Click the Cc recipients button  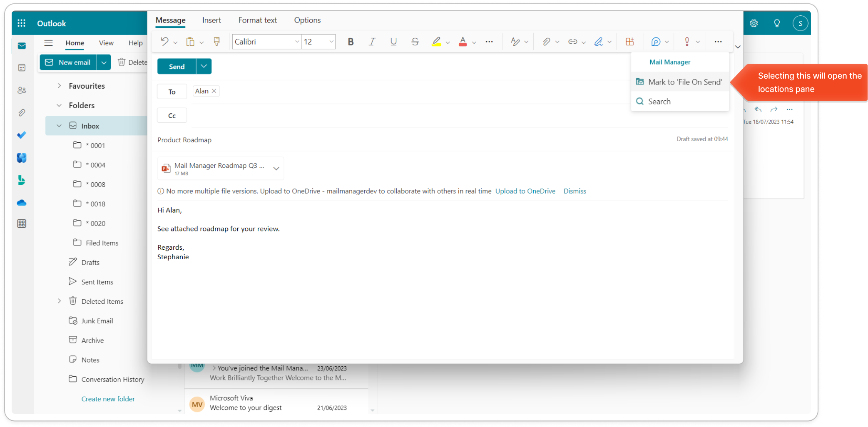coord(172,115)
